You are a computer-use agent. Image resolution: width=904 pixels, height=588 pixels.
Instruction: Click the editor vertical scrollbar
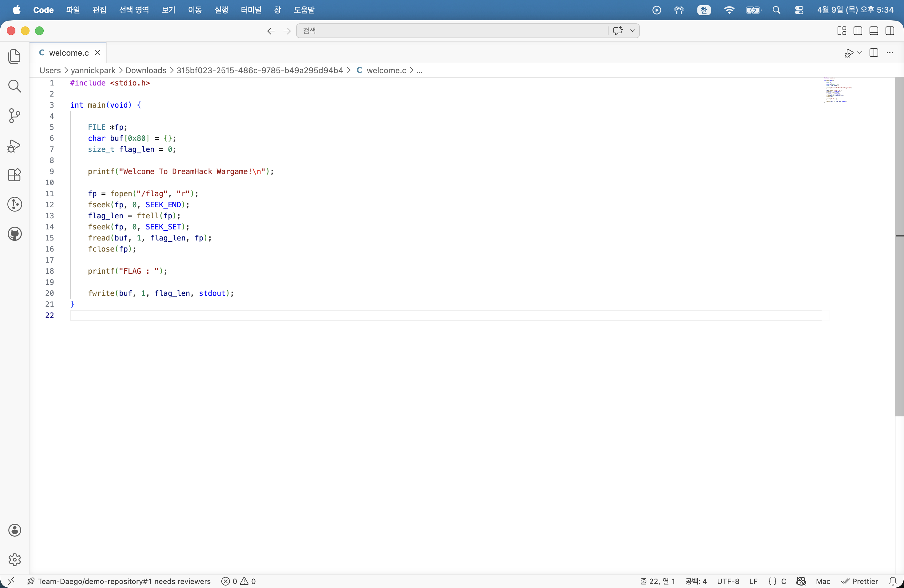coord(899,247)
